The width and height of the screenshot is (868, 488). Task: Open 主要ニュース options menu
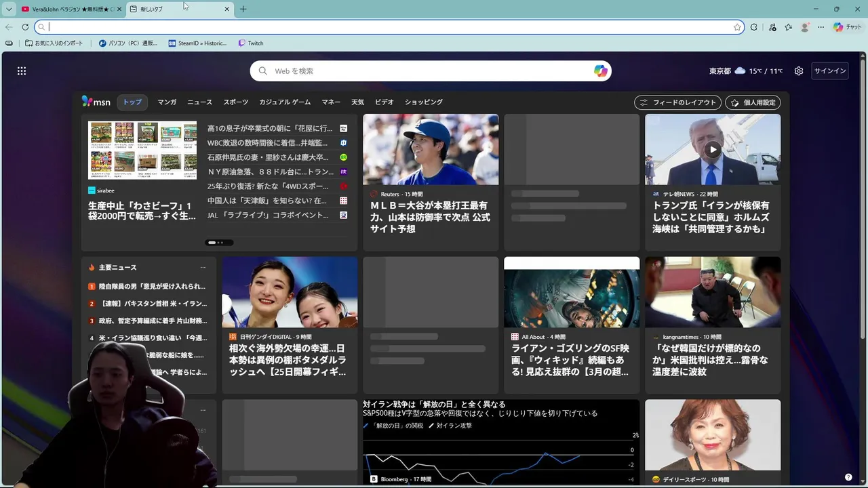pos(203,267)
